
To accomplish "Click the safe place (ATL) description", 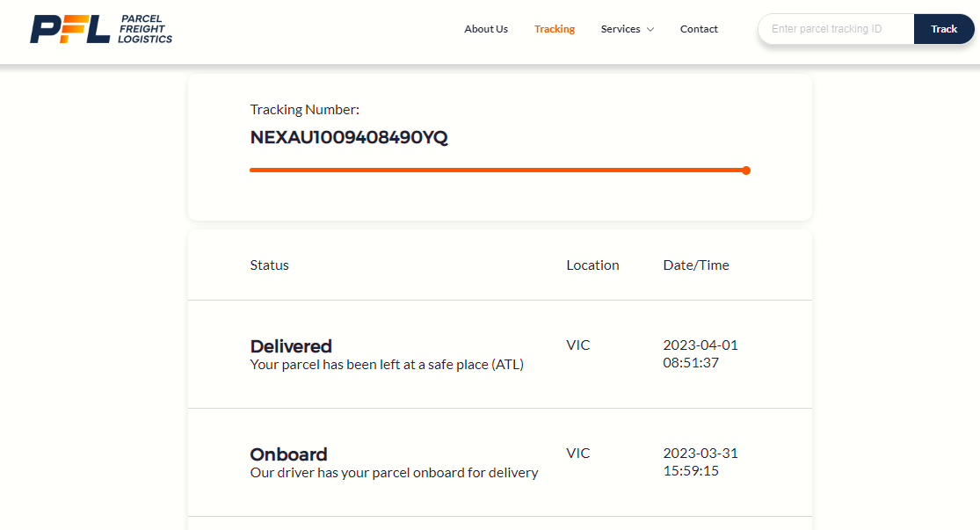I will click(x=387, y=365).
